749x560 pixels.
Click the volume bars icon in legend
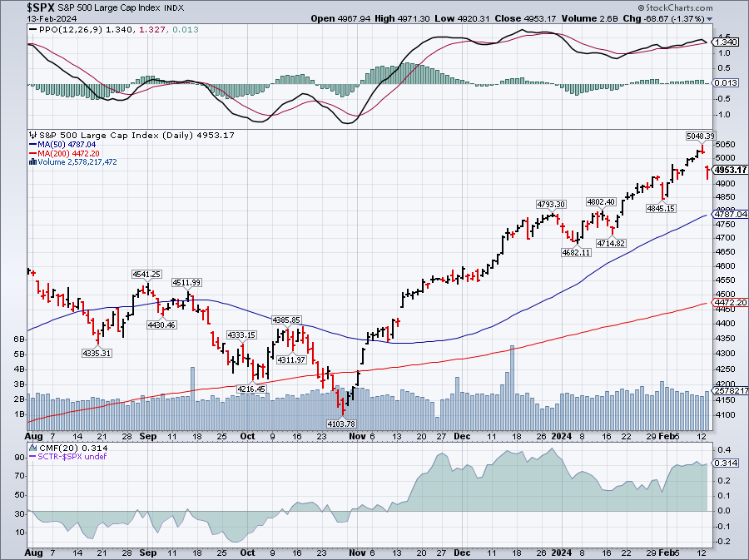(31, 162)
